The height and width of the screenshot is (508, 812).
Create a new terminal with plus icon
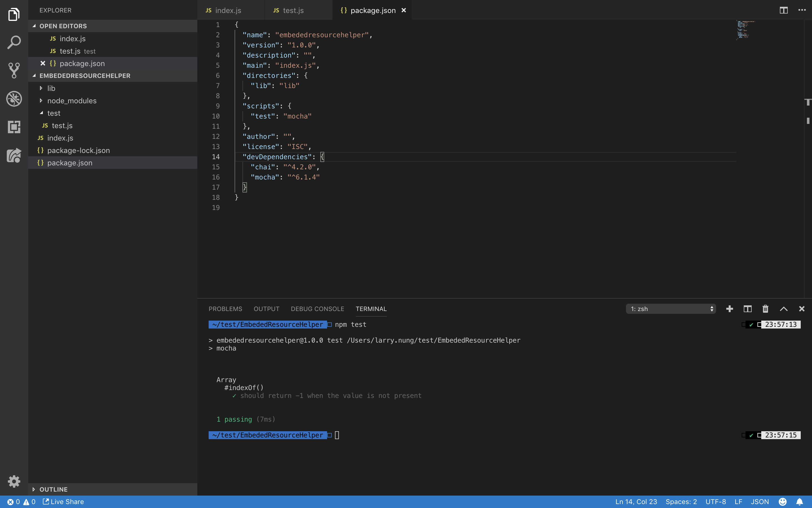pyautogui.click(x=729, y=309)
